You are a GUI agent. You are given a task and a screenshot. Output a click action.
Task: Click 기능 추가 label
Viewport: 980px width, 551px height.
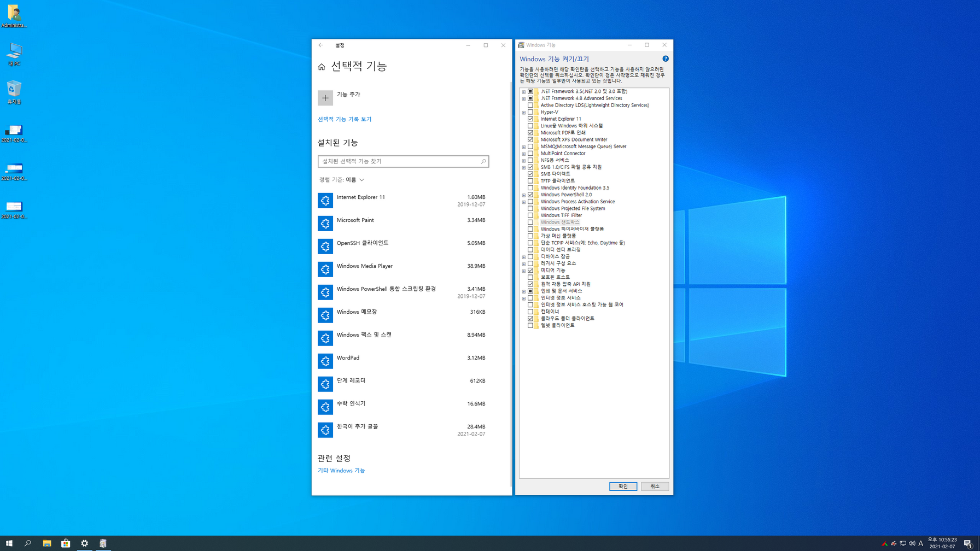(x=348, y=95)
